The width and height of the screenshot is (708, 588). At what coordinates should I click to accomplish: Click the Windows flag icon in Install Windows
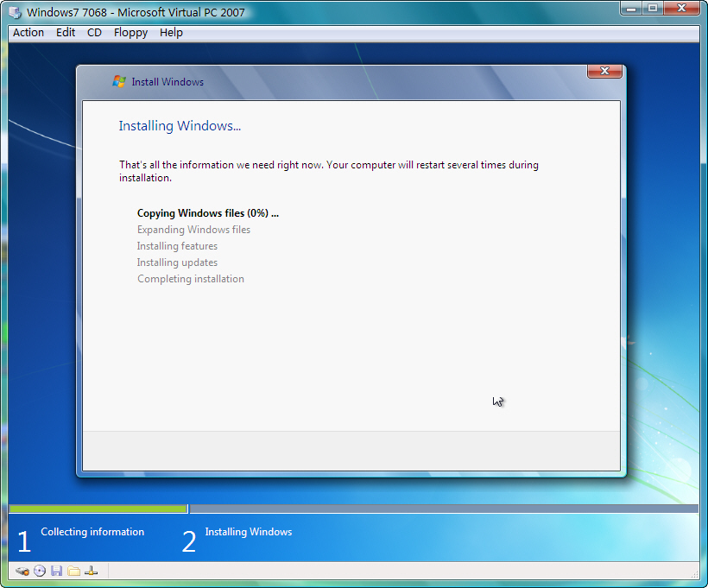point(119,82)
